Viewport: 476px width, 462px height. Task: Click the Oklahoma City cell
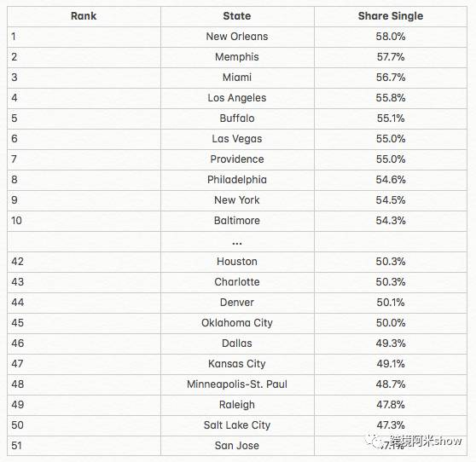[237, 323]
